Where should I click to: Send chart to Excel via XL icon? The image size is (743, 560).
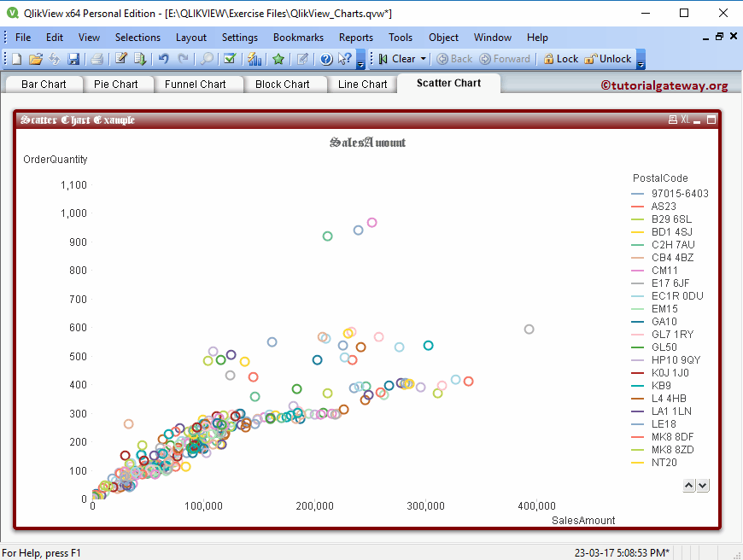coord(685,120)
